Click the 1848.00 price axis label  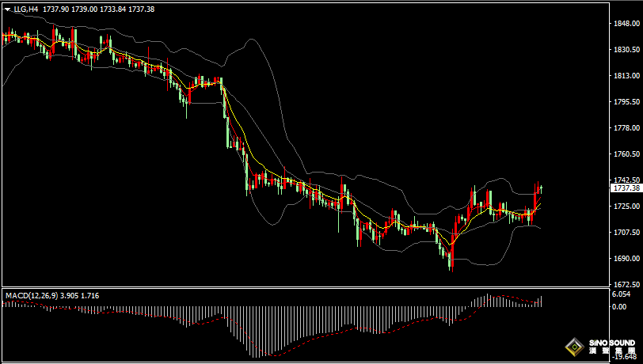coord(626,24)
